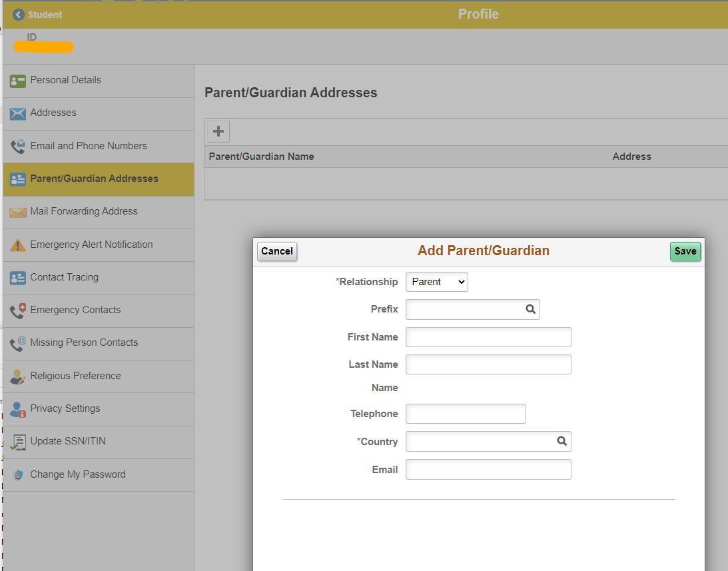Click the Mail Forwarding Address envelope icon

(17, 212)
